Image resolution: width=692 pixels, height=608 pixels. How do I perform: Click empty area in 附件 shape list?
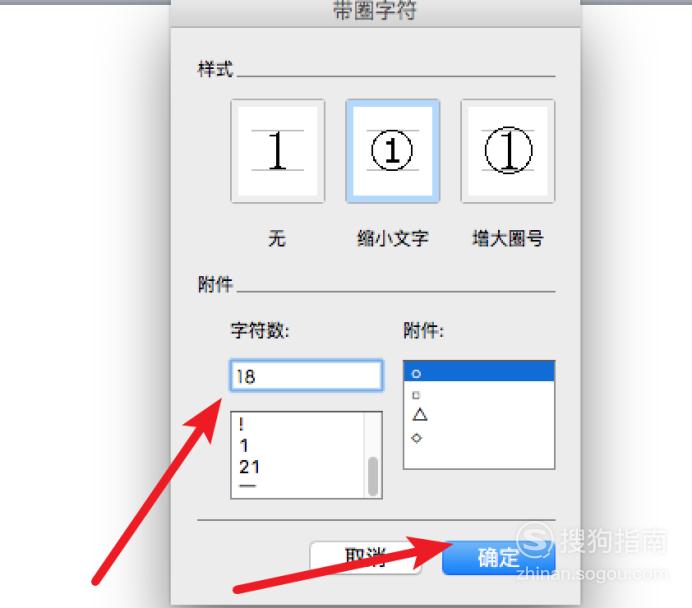pyautogui.click(x=479, y=458)
